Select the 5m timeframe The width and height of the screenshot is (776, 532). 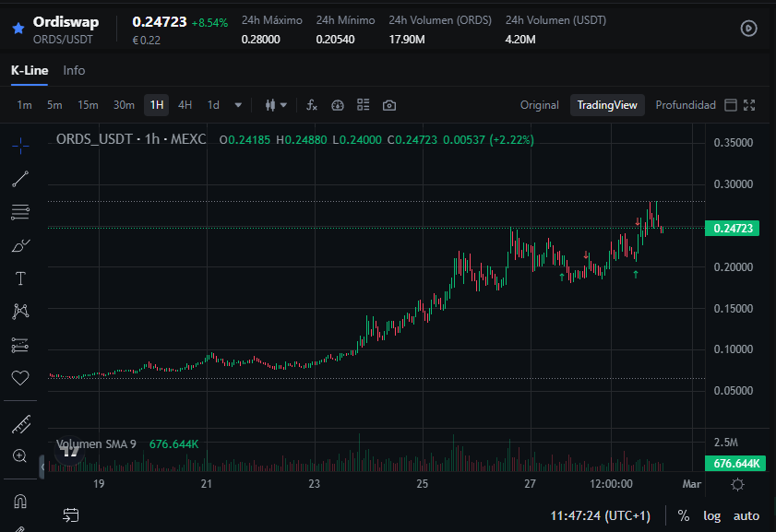(x=54, y=105)
